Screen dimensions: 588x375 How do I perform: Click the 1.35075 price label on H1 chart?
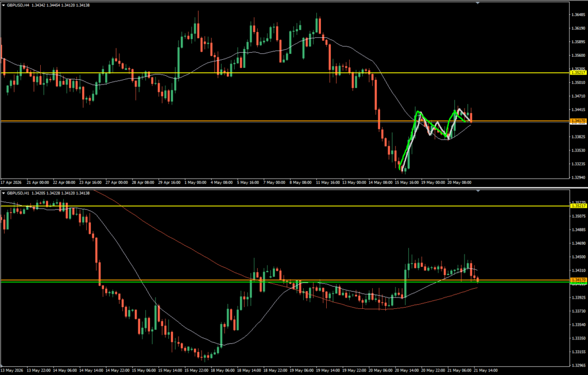click(x=578, y=216)
